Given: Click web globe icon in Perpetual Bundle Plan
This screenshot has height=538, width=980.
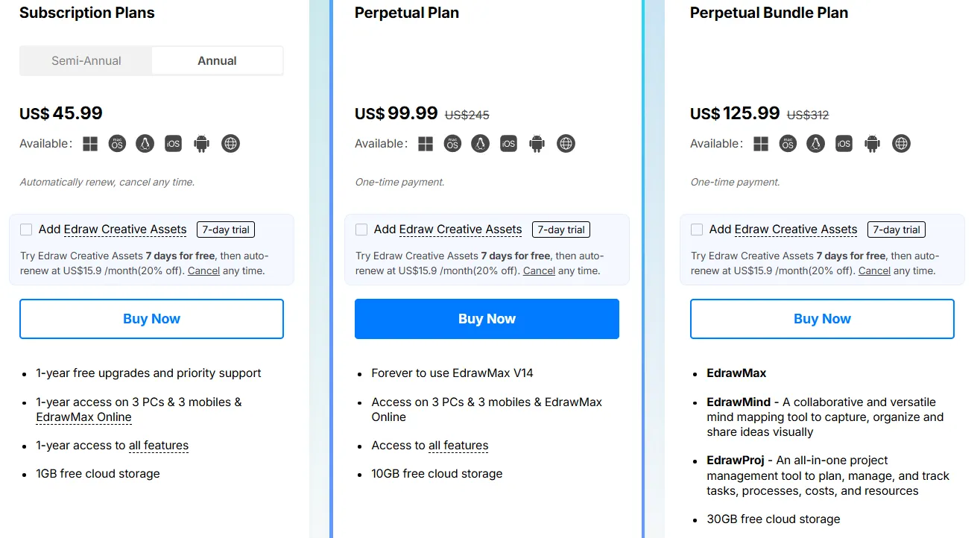Looking at the screenshot, I should (x=902, y=144).
